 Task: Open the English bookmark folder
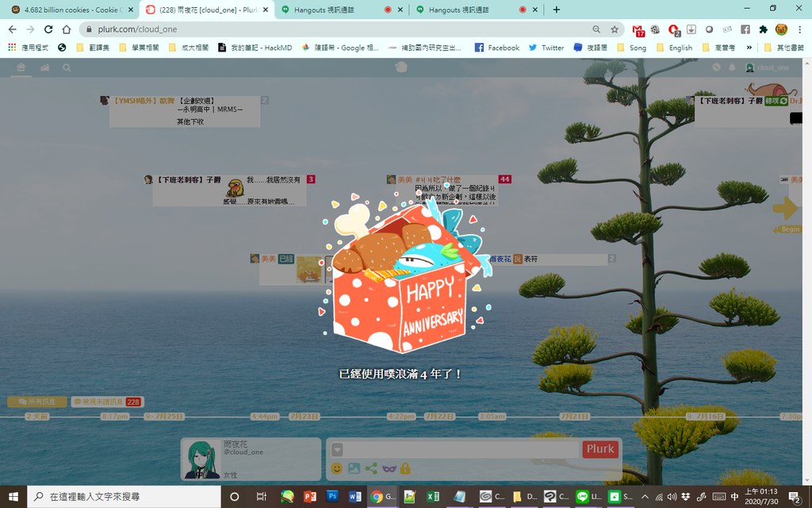[674, 48]
